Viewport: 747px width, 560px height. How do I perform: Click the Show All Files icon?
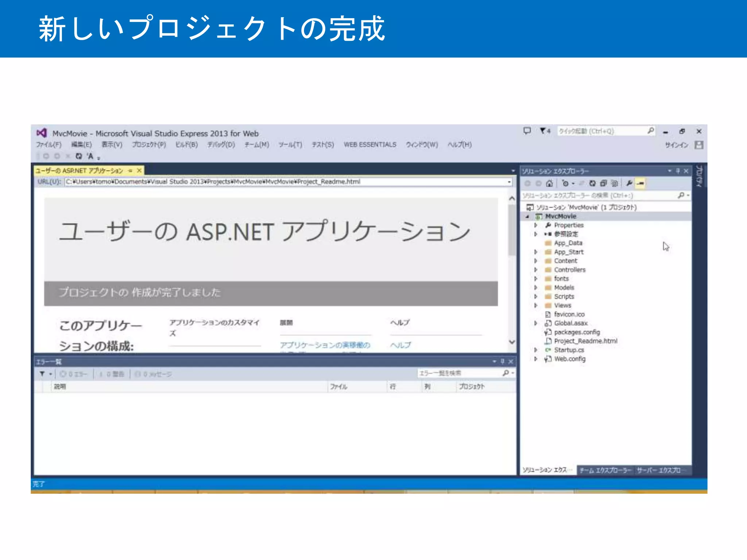(615, 183)
